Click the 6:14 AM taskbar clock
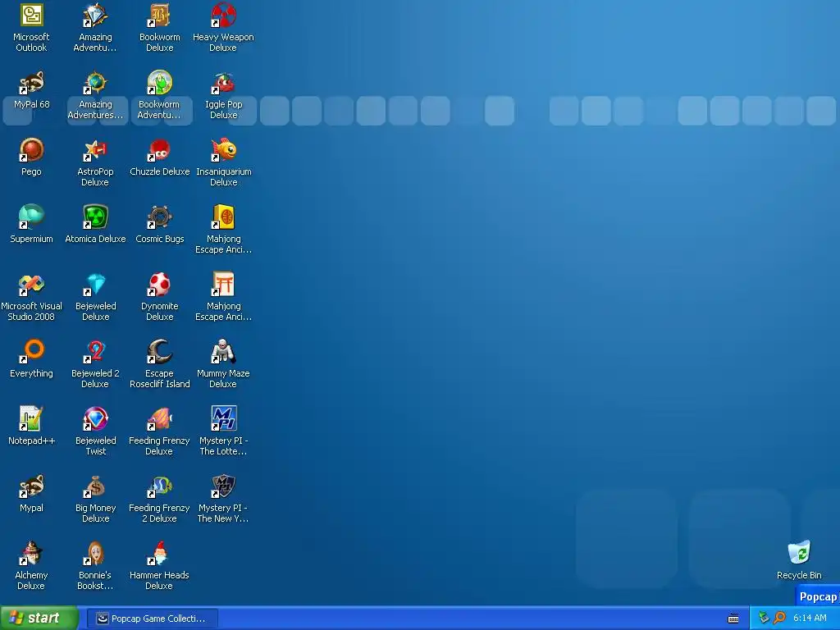 tap(810, 619)
